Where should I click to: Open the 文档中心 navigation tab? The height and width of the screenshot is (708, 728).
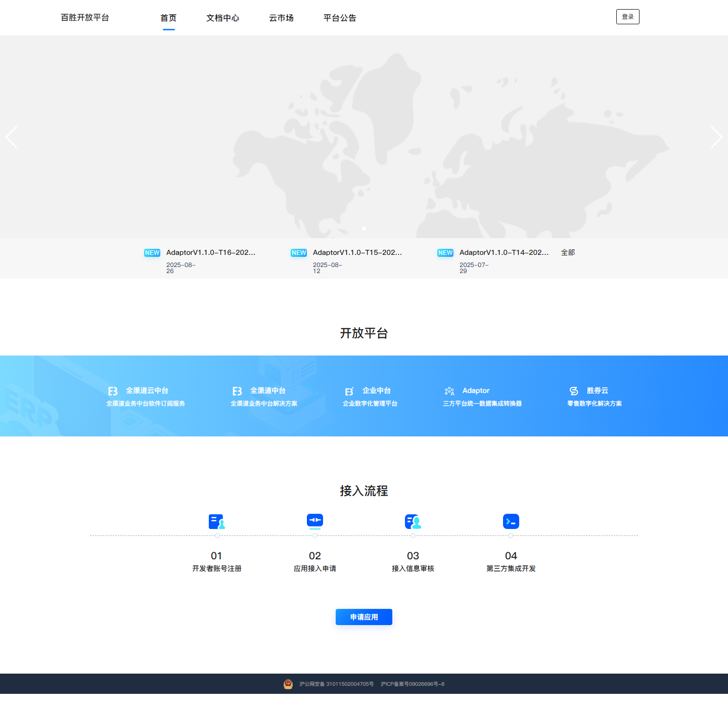[x=223, y=18]
